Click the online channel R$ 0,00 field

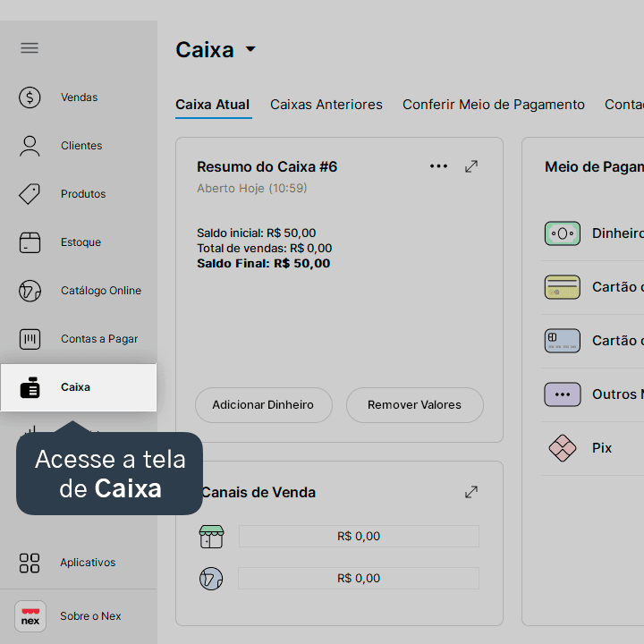[x=359, y=579]
